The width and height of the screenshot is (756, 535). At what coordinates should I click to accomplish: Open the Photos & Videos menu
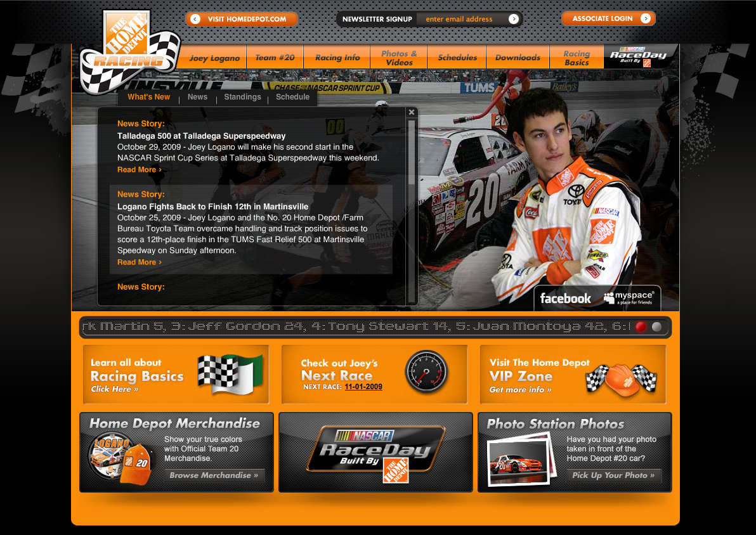pyautogui.click(x=399, y=58)
